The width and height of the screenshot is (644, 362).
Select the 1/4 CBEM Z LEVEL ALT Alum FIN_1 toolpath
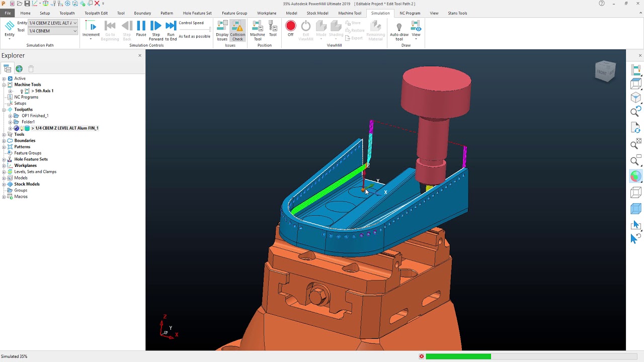click(x=67, y=128)
